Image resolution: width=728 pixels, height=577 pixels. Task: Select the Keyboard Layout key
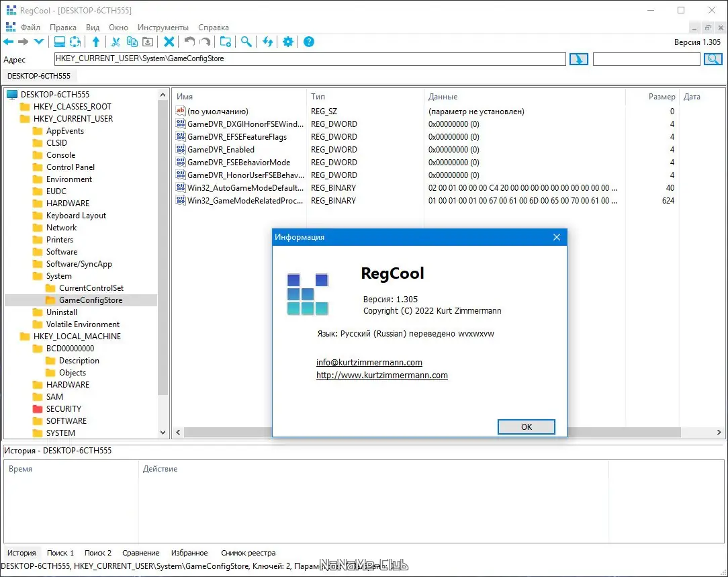coord(76,216)
